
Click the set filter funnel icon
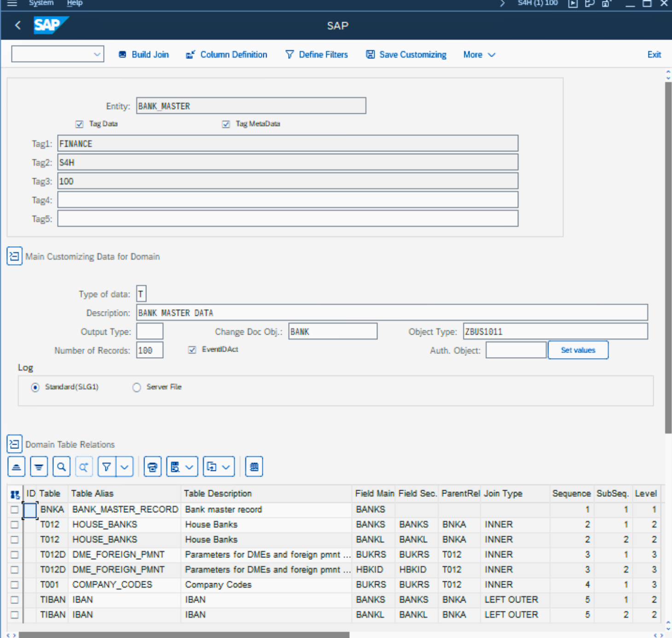tap(106, 467)
